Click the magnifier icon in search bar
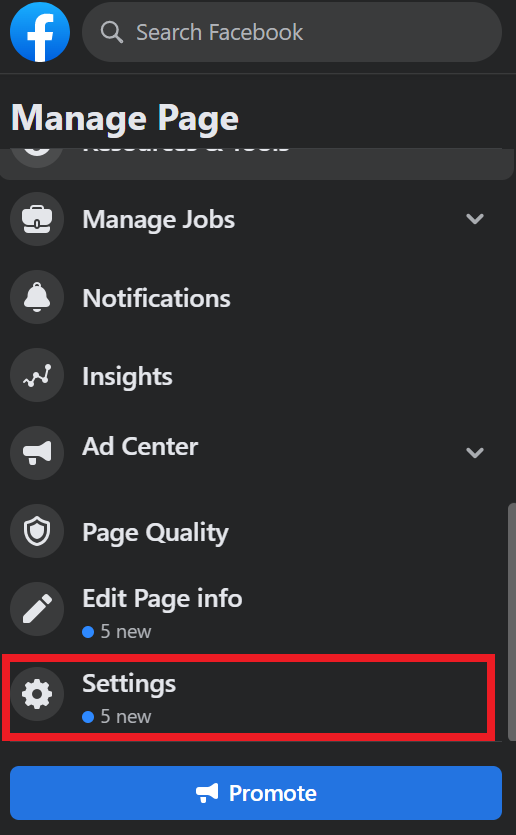Image resolution: width=516 pixels, height=835 pixels. (x=112, y=32)
